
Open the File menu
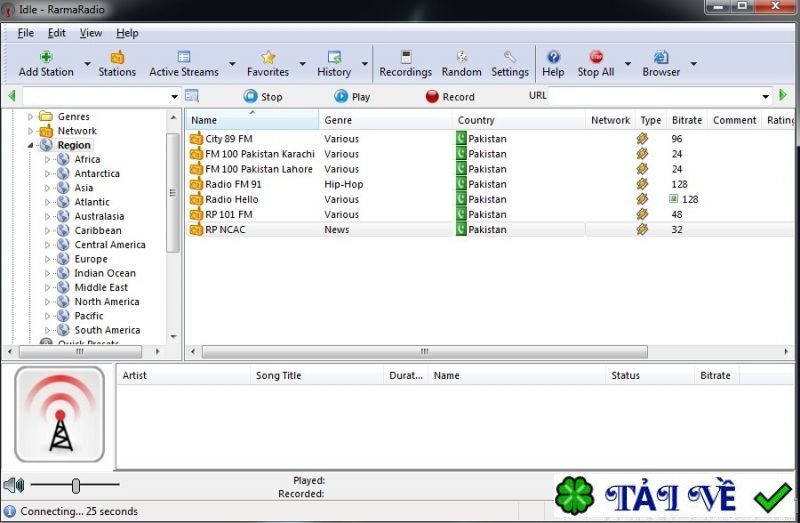coord(26,33)
